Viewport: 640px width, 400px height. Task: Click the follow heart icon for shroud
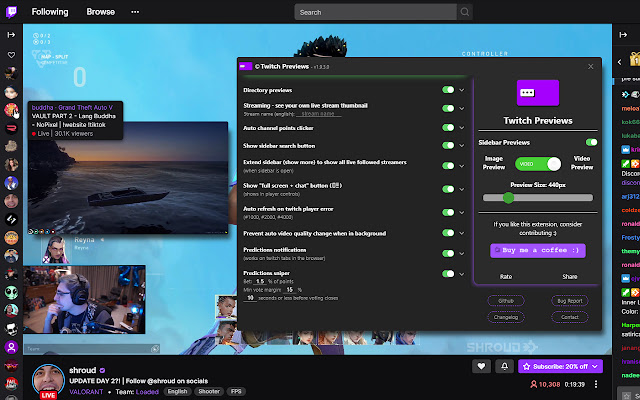pyautogui.click(x=480, y=366)
